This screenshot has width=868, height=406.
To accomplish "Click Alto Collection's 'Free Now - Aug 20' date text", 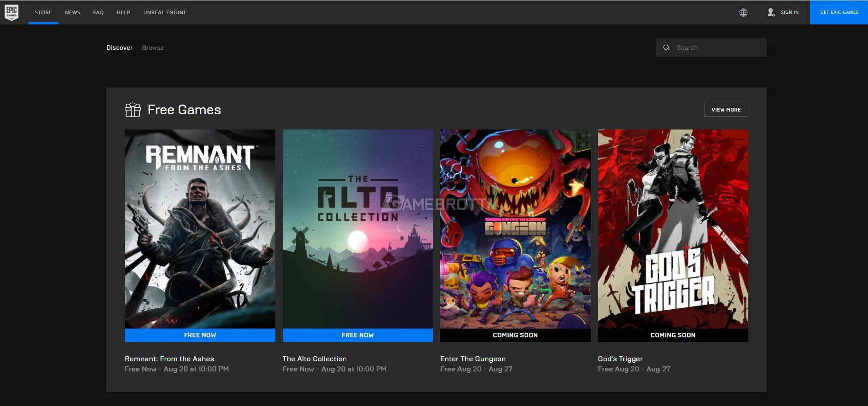I will click(x=334, y=369).
